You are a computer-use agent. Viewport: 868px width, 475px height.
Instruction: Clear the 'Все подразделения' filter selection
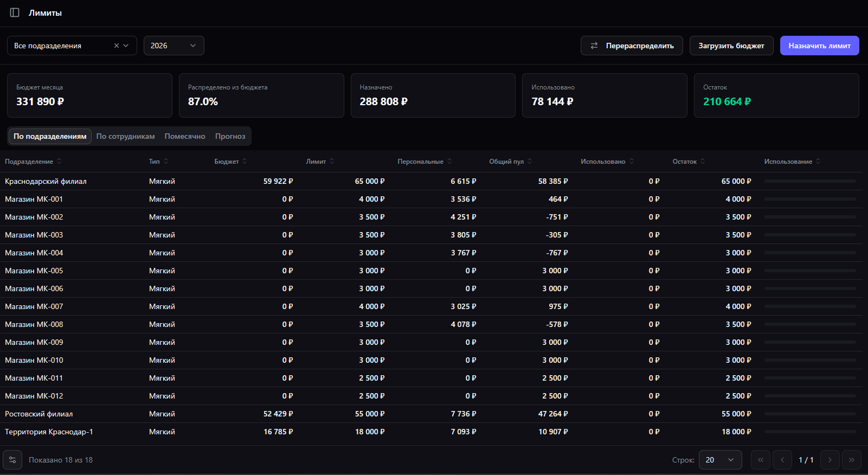coord(116,46)
